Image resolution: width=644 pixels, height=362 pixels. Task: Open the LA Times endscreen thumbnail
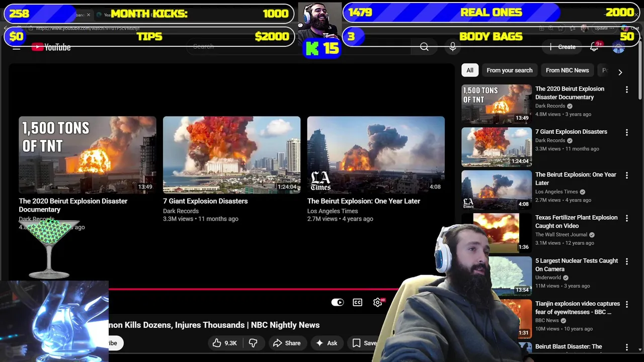point(376,155)
